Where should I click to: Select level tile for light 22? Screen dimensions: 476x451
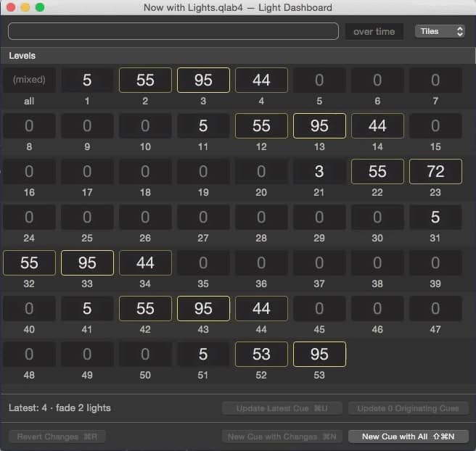tap(377, 171)
